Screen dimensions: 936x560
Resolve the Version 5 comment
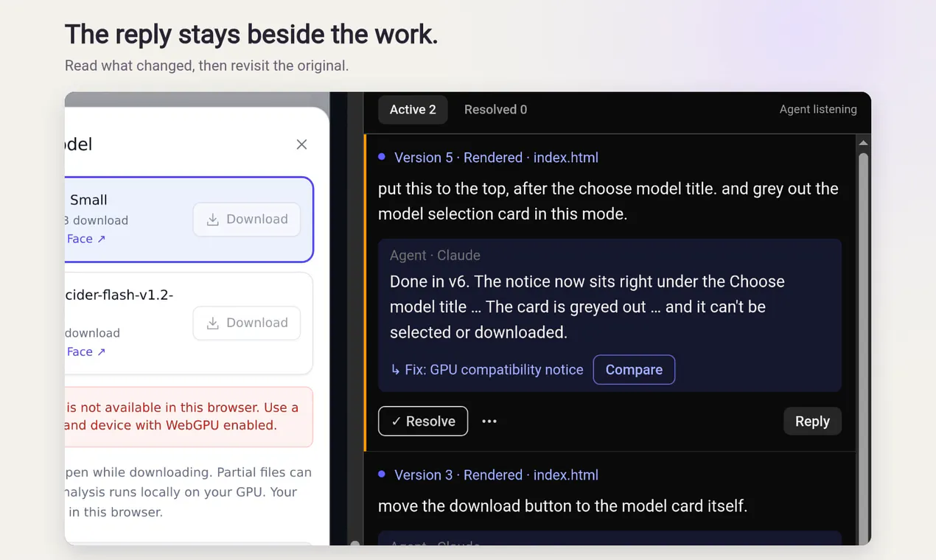click(x=423, y=421)
